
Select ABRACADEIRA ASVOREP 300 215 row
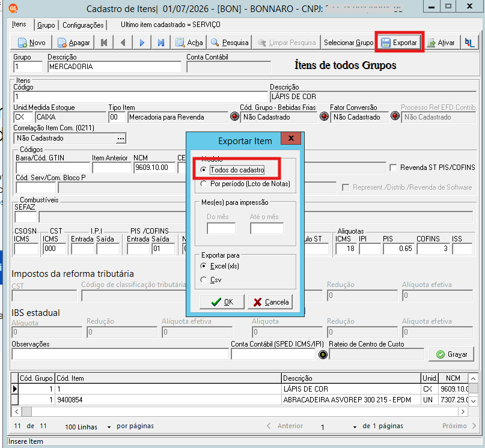coord(240,400)
